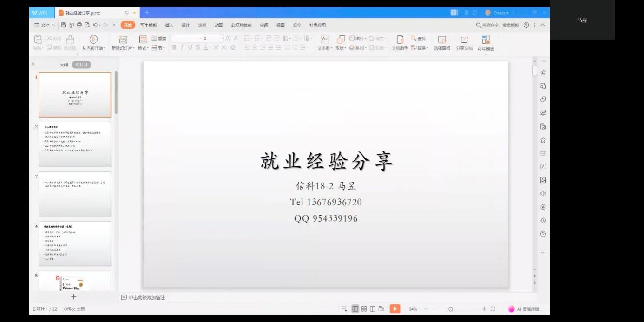
Task: Switch to 大纲 outline view in the slide panel
Action: pos(64,65)
